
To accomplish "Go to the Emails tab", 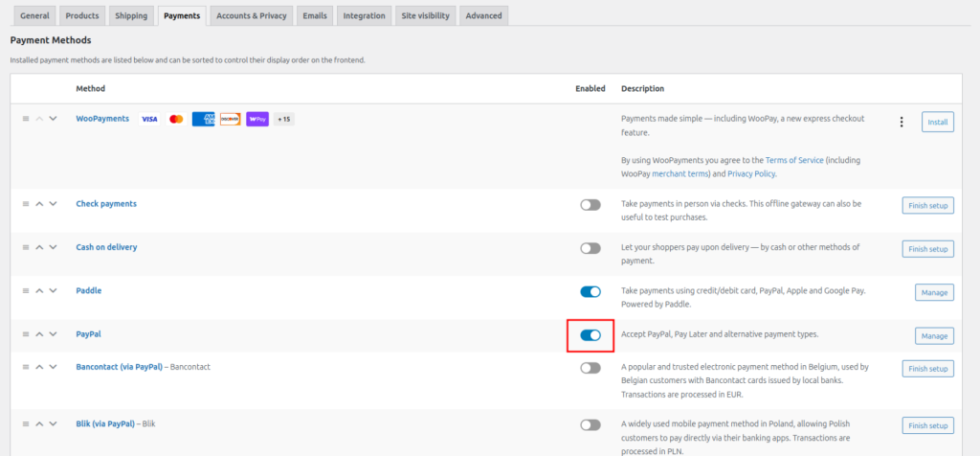I will 315,15.
